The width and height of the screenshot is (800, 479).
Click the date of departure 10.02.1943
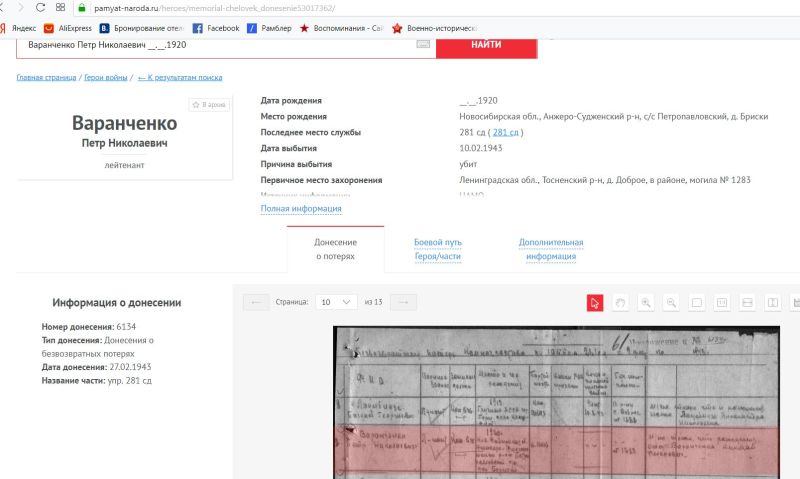481,148
